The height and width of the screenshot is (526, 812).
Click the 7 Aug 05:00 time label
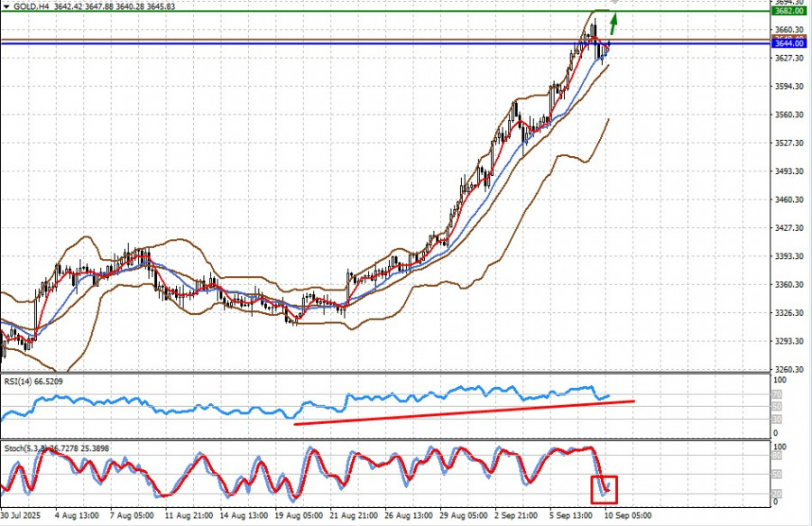[x=132, y=516]
